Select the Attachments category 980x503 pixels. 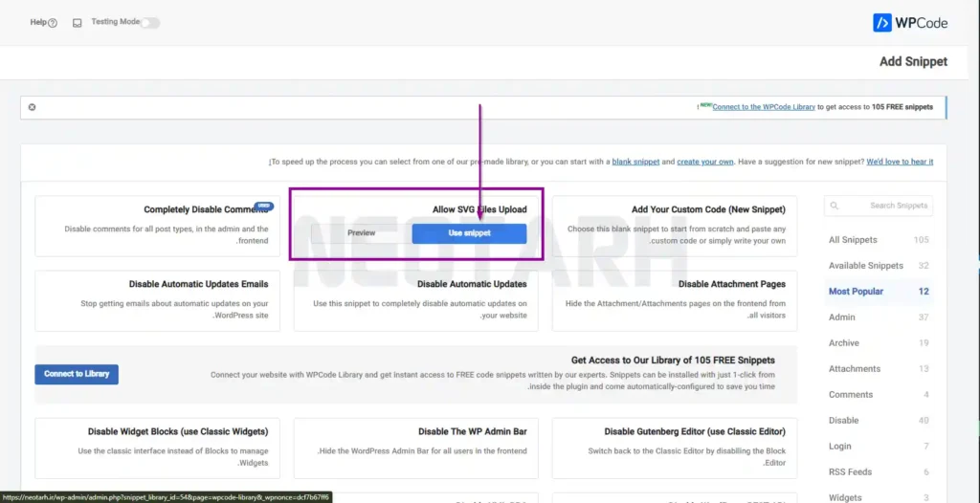tap(879, 369)
